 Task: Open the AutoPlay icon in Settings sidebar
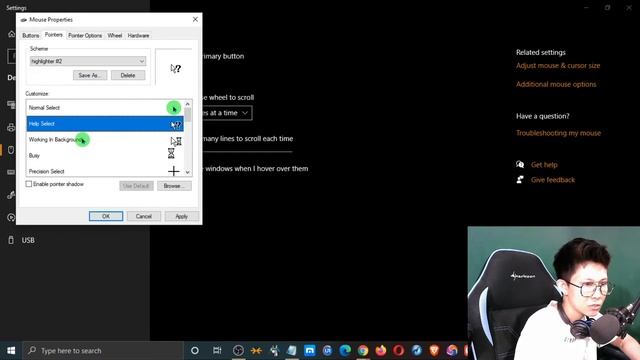click(11, 217)
